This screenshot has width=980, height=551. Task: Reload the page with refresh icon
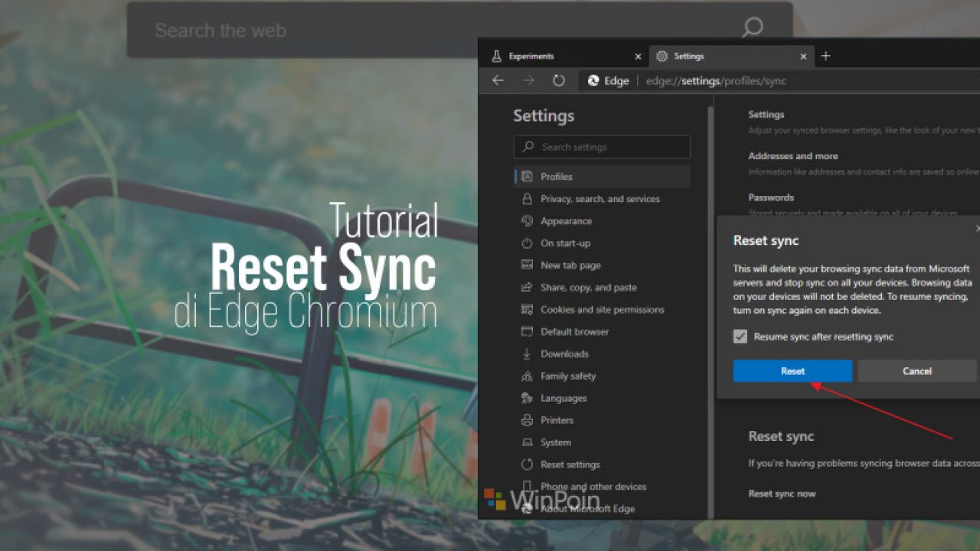(x=559, y=80)
